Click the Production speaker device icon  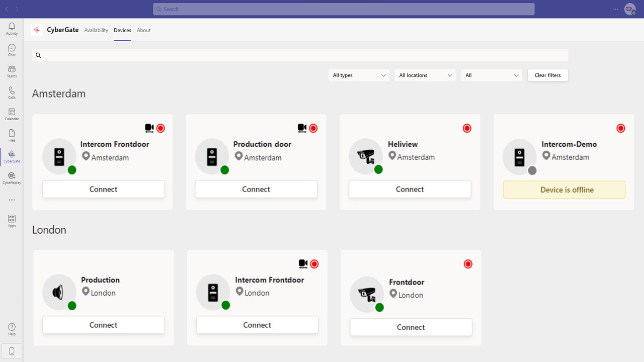(x=59, y=292)
